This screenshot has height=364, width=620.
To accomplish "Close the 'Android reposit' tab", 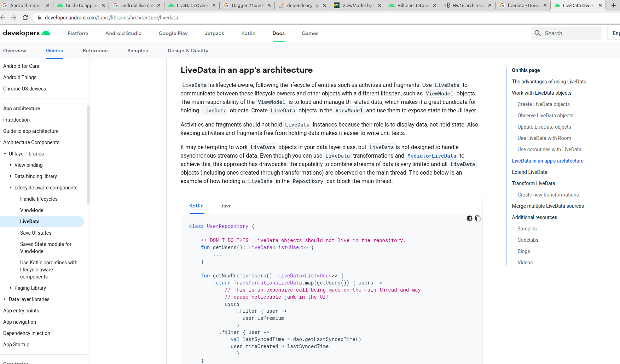I will click(48, 5).
